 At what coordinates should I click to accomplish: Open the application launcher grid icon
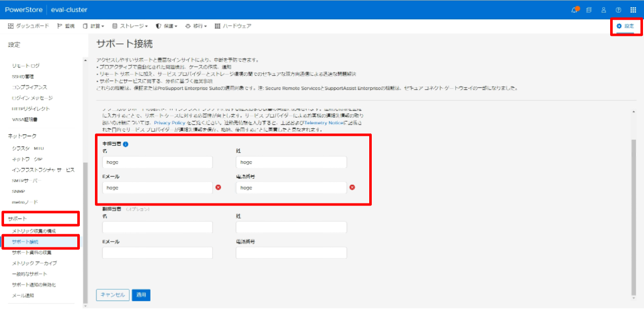(x=632, y=10)
